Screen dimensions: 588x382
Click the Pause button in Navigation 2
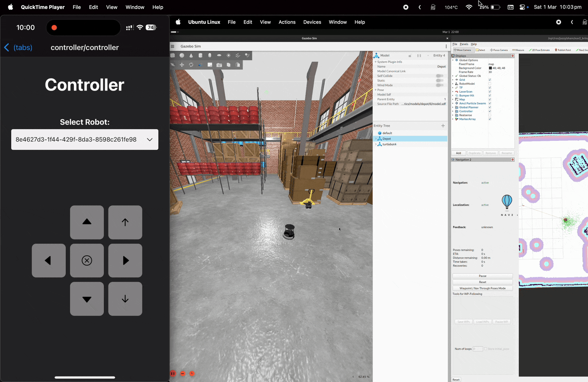[x=482, y=276]
